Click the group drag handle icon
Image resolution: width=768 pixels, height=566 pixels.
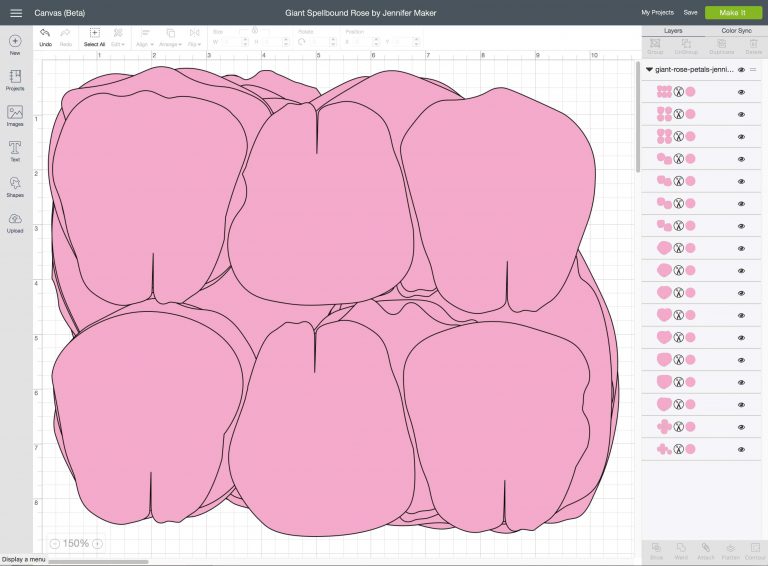[x=753, y=70]
